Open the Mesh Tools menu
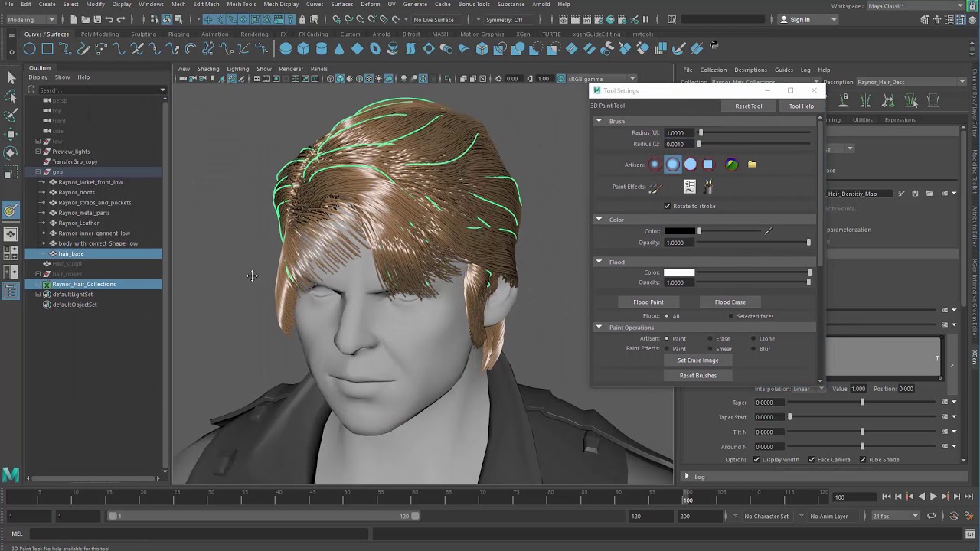This screenshot has width=980, height=551. pyautogui.click(x=241, y=4)
